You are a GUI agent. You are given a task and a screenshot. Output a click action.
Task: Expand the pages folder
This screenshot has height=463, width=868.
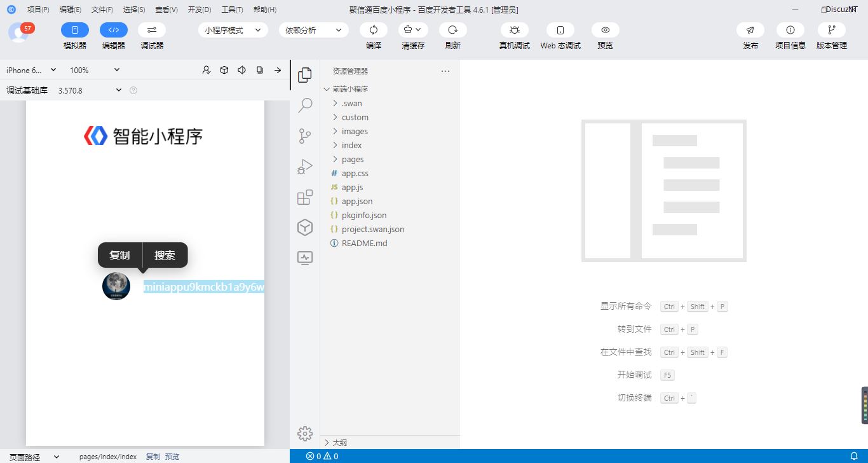(x=353, y=160)
